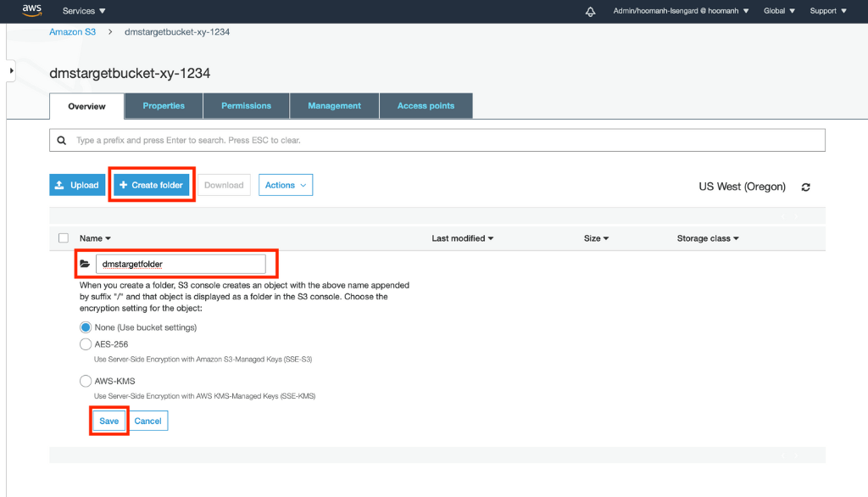Select None (Use bucket settings) radio option
This screenshot has width=868, height=497.
click(85, 327)
